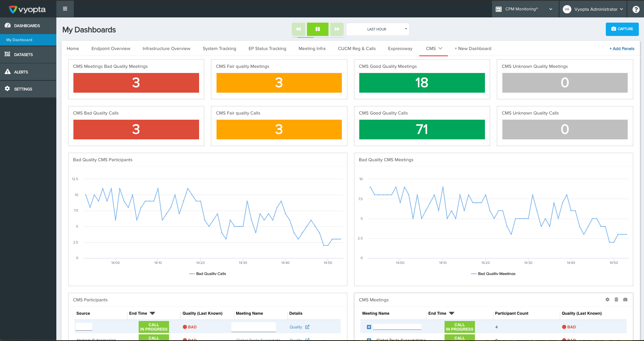
Task: Switch to the EP Status Tracking tab
Action: [x=267, y=49]
